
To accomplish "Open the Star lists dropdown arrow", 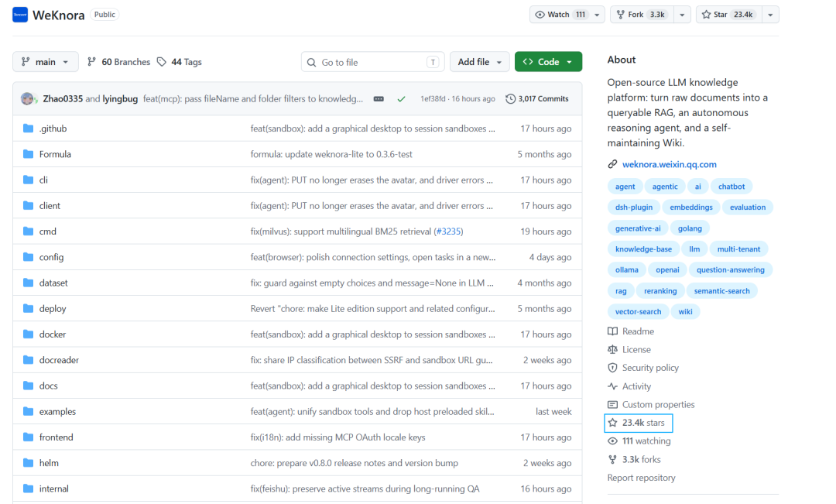I will [x=770, y=15].
